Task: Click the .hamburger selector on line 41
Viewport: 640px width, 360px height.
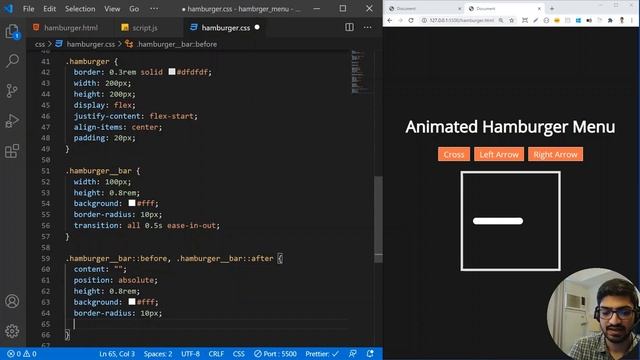Action: 87,61
